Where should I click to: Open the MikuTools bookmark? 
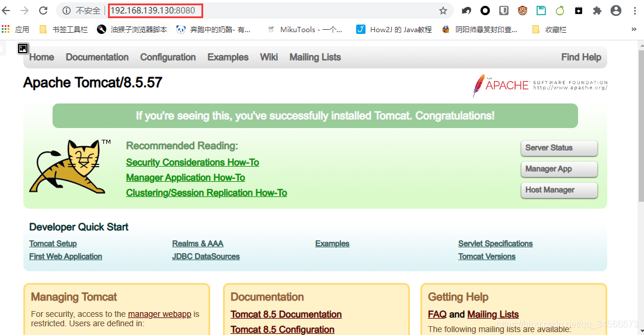click(x=304, y=29)
